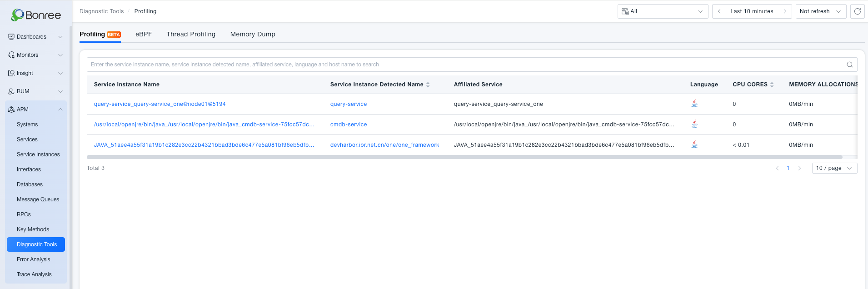Expand the Monitors menu

click(60, 55)
